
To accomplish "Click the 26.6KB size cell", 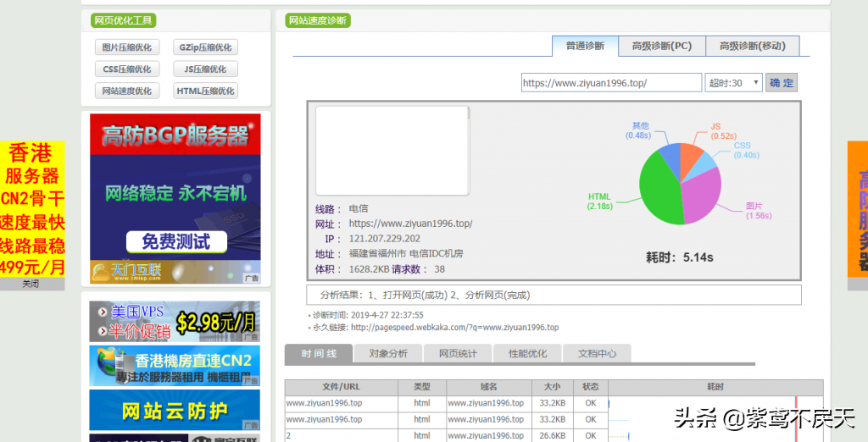I will point(552,436).
